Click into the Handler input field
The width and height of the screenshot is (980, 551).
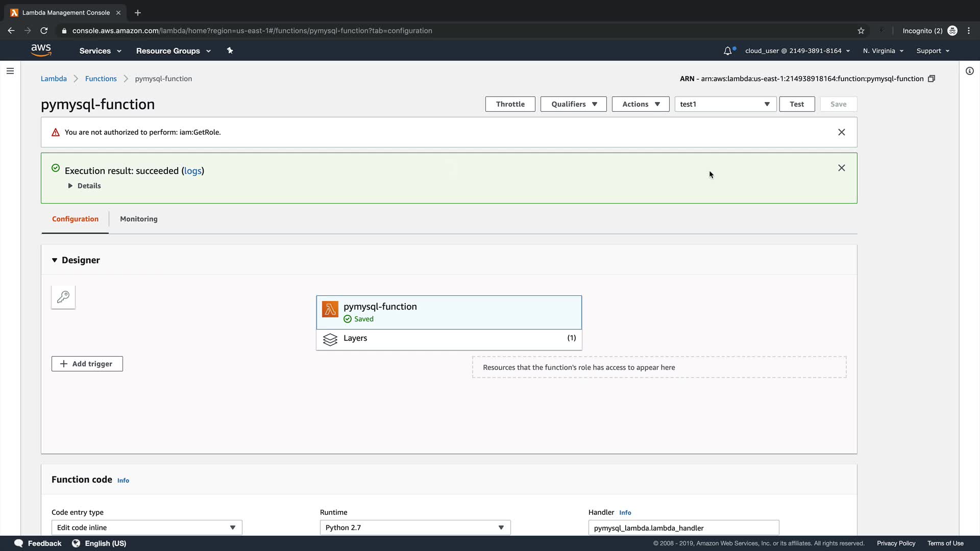[x=683, y=528]
